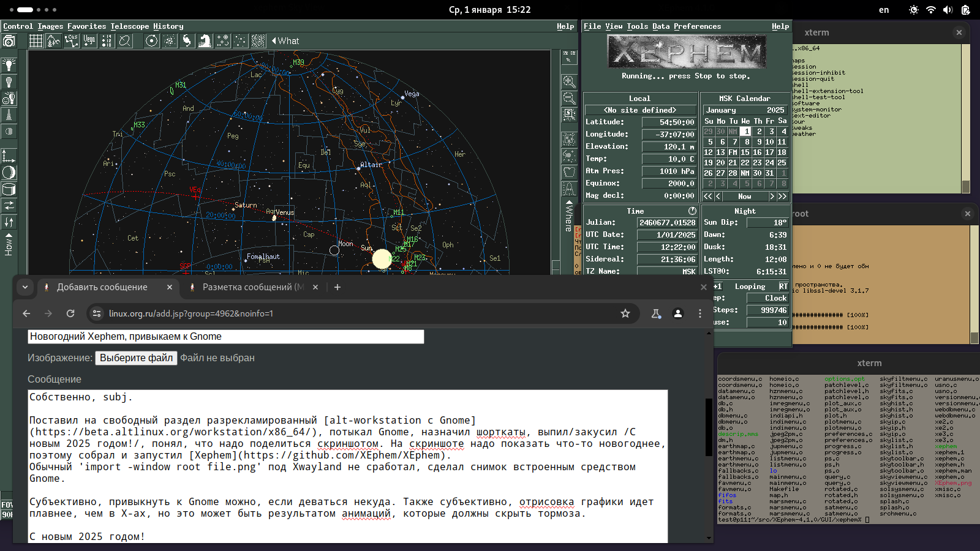
Task: Click the shield outline icon in right toolbar
Action: [569, 173]
